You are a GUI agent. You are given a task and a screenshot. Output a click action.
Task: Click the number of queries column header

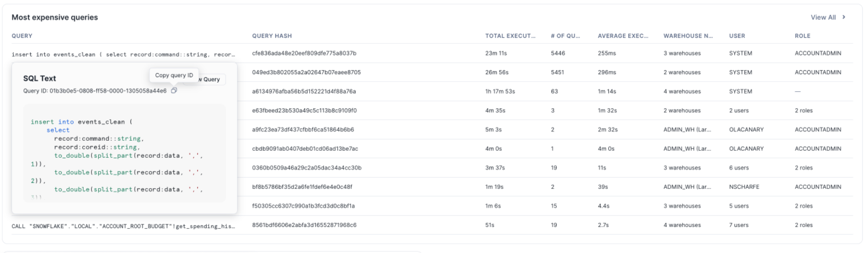pos(565,36)
